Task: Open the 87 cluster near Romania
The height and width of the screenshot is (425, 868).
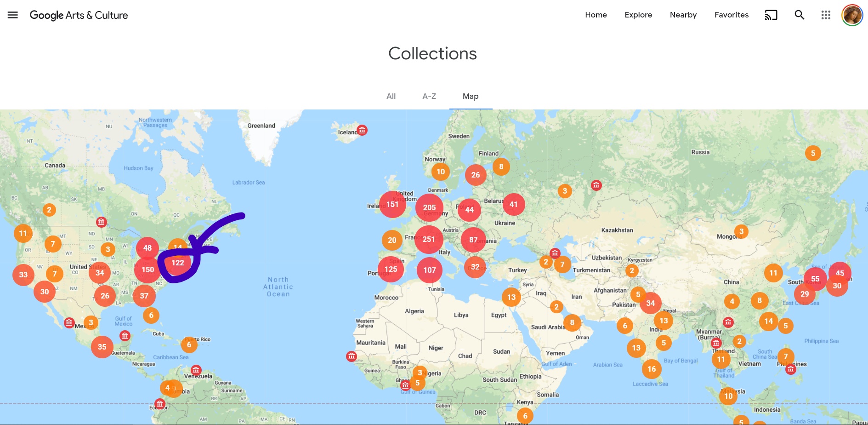Action: [x=473, y=239]
